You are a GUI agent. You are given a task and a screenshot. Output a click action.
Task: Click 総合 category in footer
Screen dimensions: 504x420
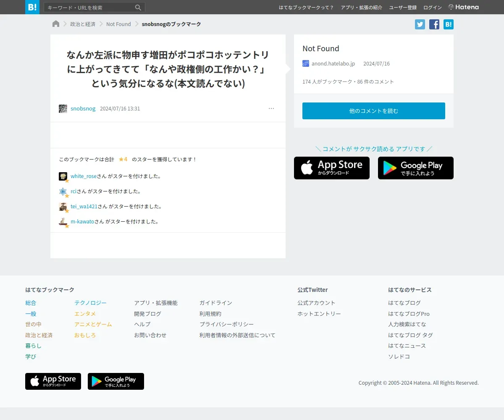[31, 303]
